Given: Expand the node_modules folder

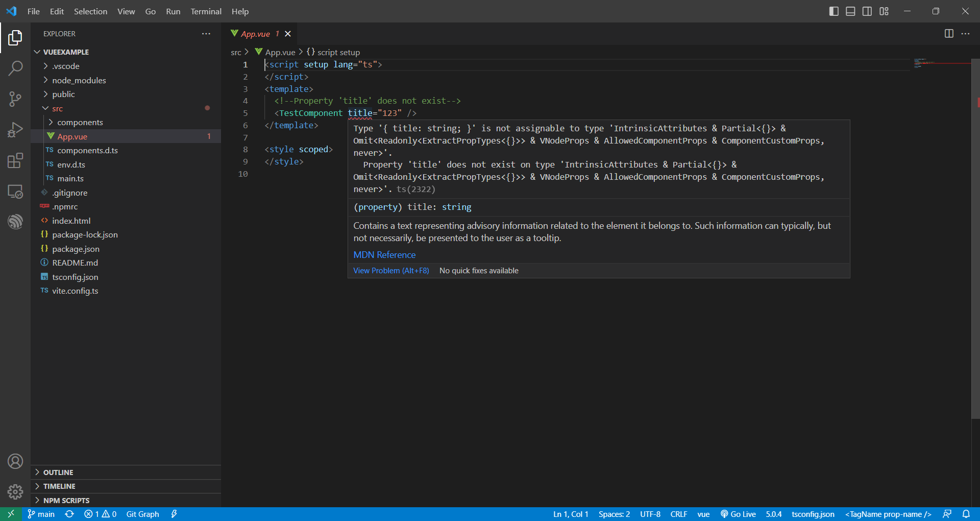Looking at the screenshot, I should click(x=46, y=80).
